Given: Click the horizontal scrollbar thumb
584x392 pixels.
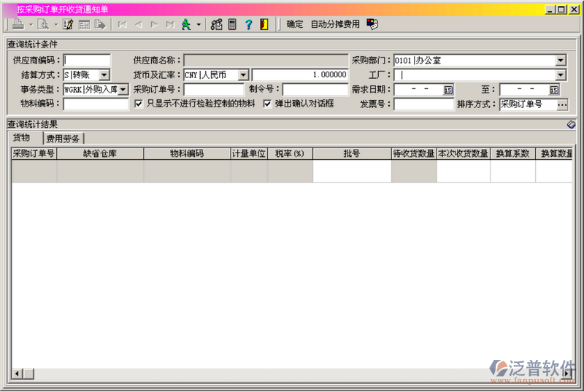Looking at the screenshot, I should tap(28, 374).
